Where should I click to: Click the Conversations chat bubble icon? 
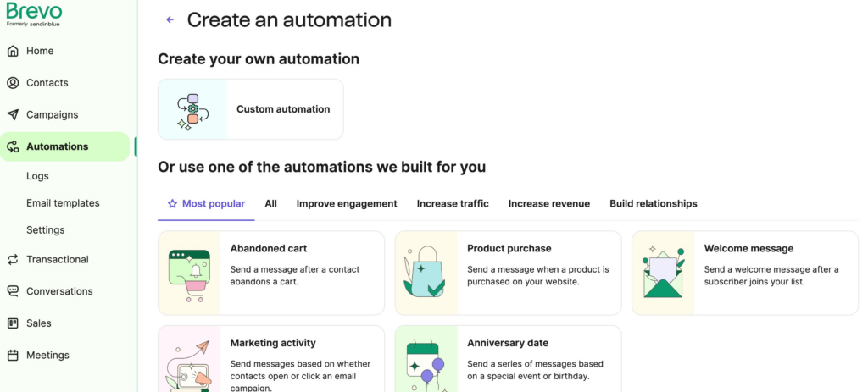(x=13, y=291)
